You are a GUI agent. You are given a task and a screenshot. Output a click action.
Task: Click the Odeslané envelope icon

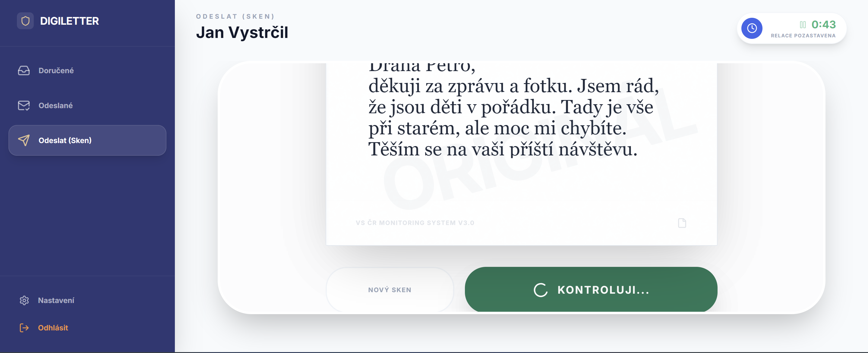pos(24,106)
